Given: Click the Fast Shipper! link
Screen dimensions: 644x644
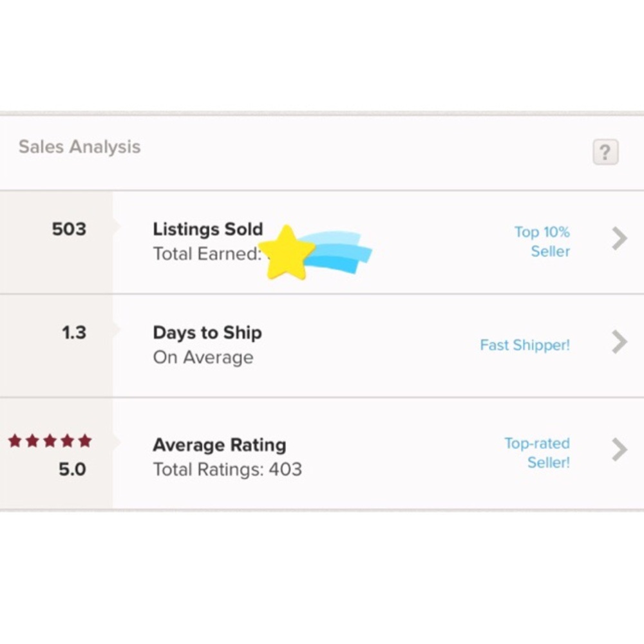Looking at the screenshot, I should coord(525,345).
